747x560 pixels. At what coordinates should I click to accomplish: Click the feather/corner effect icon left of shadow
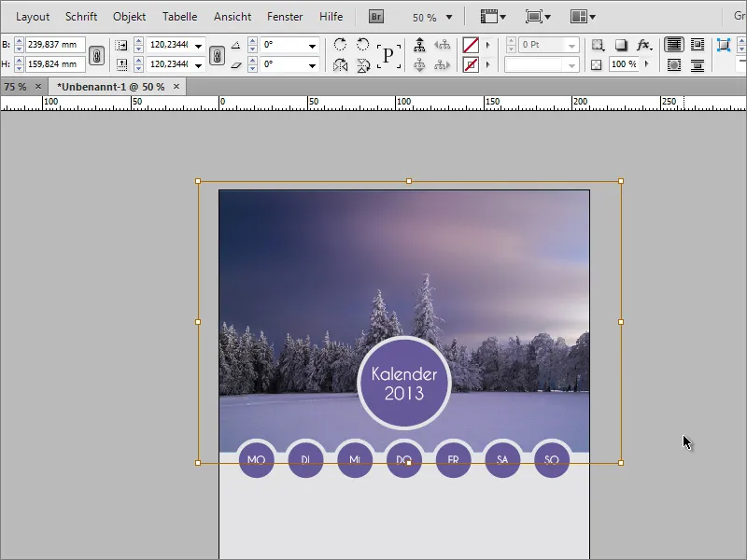click(x=598, y=45)
